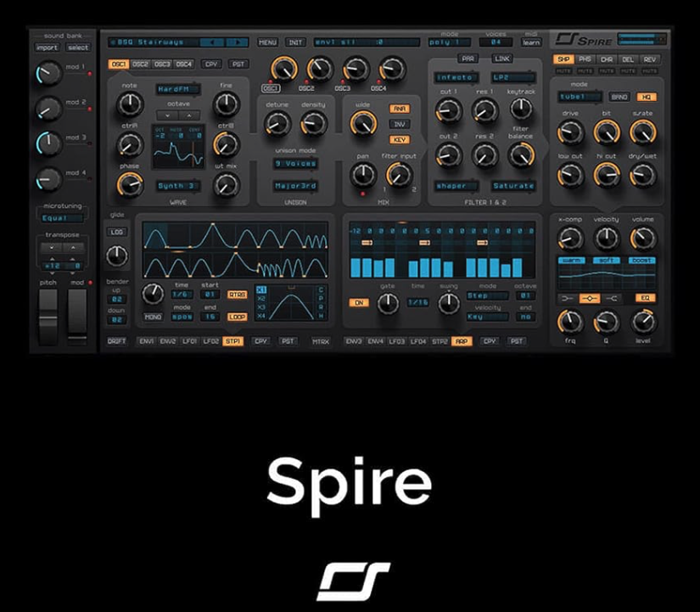Open the 9 Voices unison dropdown
The image size is (700, 612).
pos(297,165)
